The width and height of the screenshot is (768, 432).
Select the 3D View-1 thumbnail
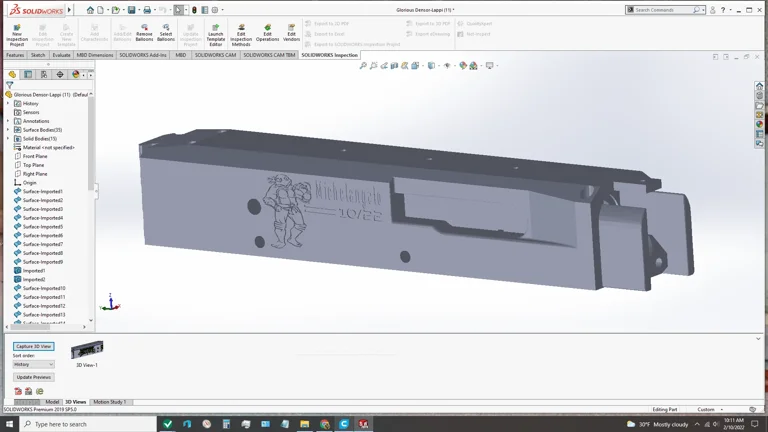tap(87, 350)
